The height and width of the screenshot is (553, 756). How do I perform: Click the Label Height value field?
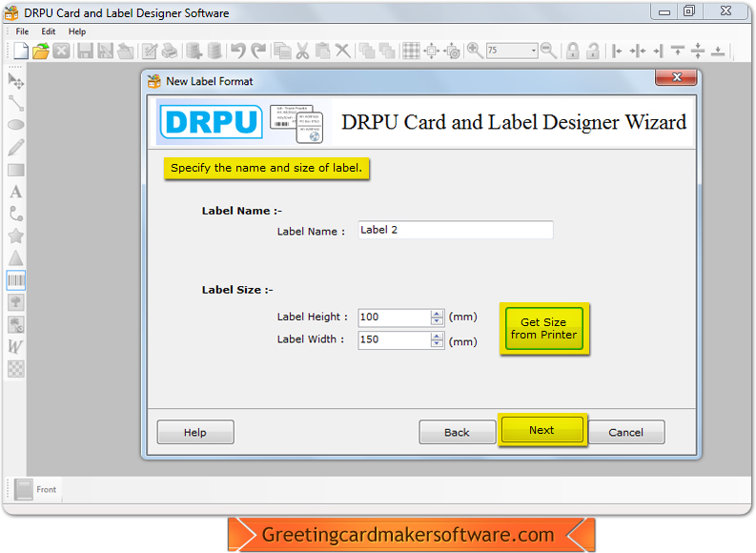(395, 317)
